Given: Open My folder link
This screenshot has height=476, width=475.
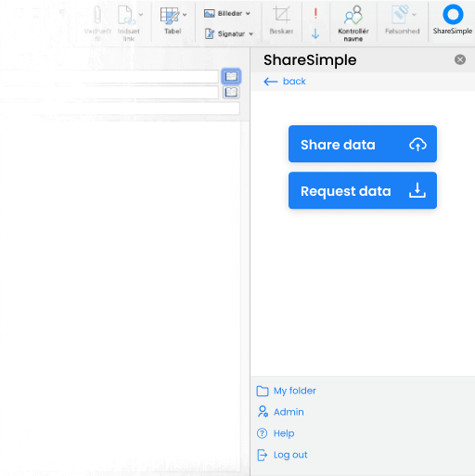Looking at the screenshot, I should (x=286, y=391).
